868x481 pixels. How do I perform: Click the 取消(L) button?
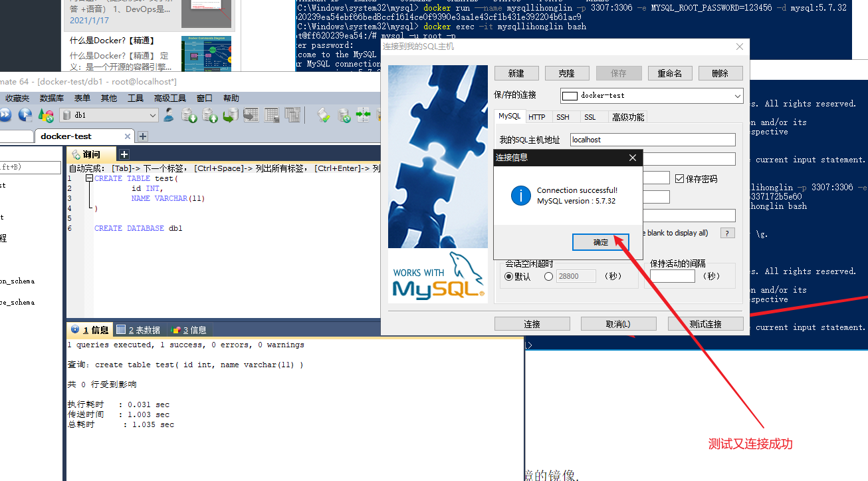coord(619,324)
